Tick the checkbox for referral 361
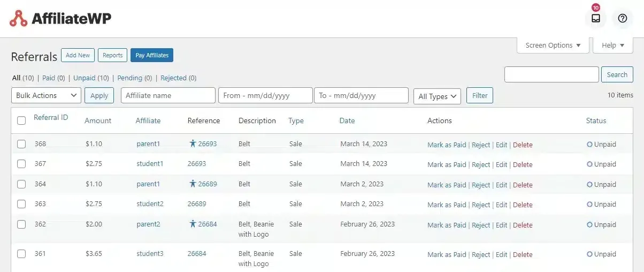The height and width of the screenshot is (272, 644). point(21,254)
